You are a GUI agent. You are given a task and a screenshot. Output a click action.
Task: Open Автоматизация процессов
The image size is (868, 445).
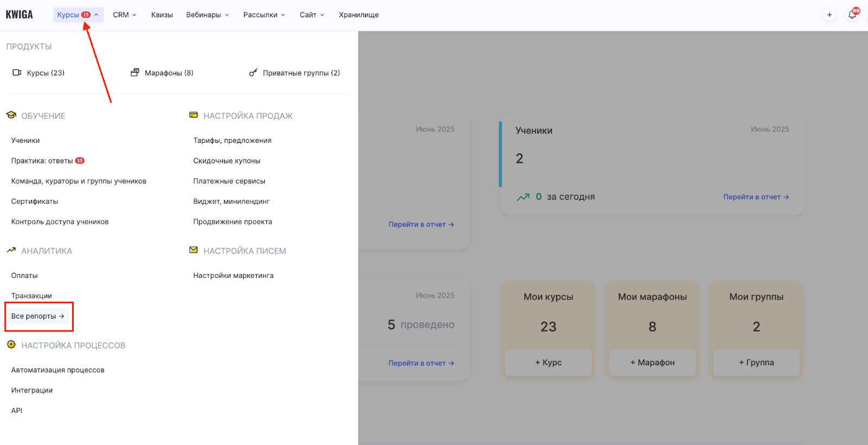(x=58, y=370)
